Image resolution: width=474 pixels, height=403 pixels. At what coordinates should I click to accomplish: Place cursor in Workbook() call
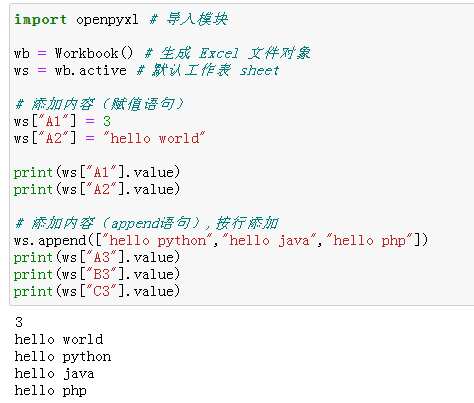94,53
